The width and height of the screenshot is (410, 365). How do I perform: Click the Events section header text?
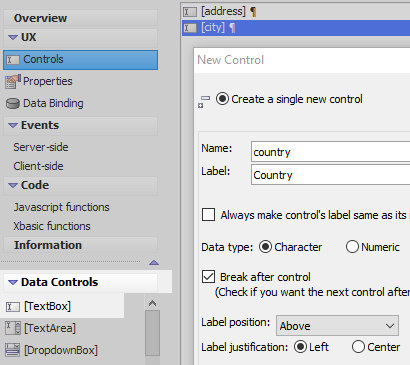40,125
